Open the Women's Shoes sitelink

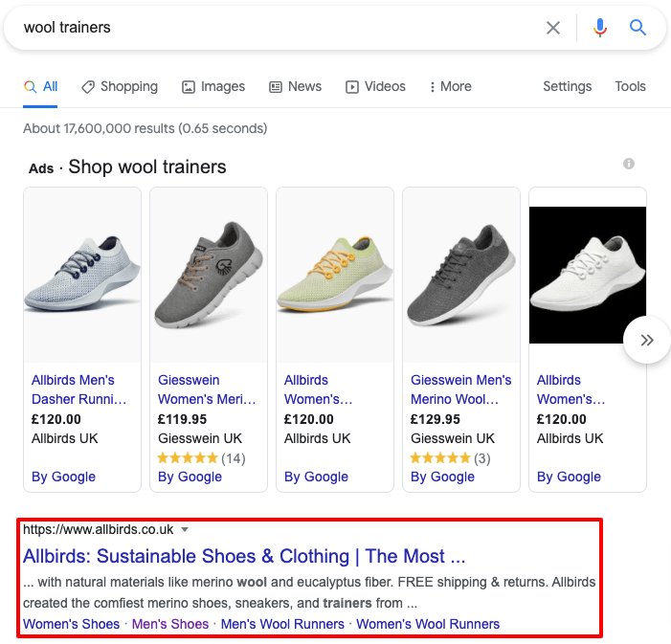(72, 624)
